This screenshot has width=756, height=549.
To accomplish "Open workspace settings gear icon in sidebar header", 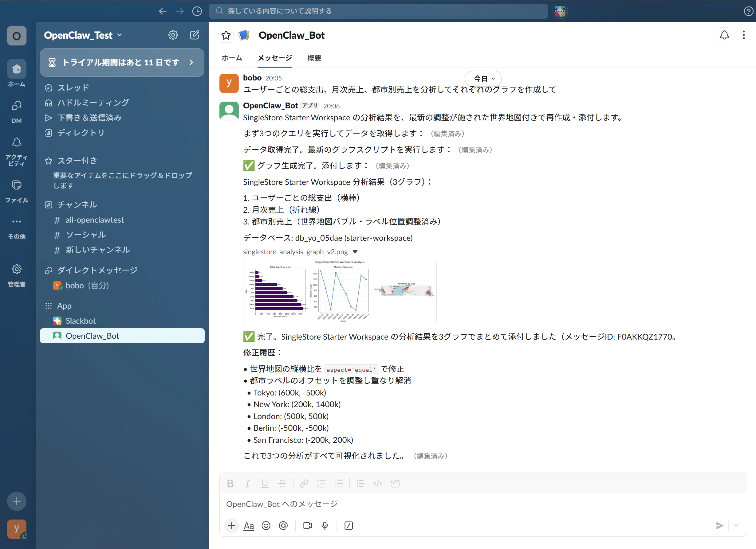I will [x=173, y=35].
